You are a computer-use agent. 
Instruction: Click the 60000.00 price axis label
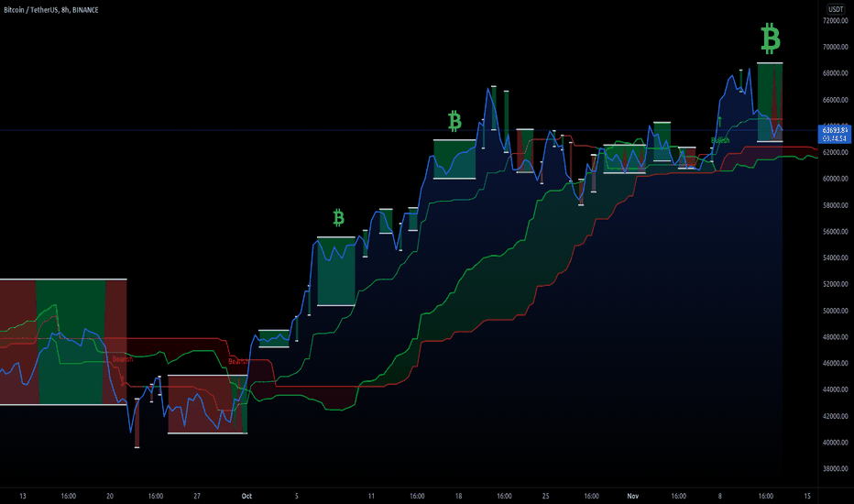point(835,179)
